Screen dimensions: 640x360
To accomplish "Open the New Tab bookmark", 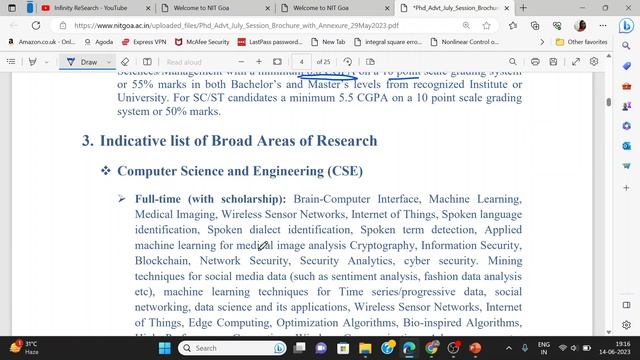I will 328,42.
